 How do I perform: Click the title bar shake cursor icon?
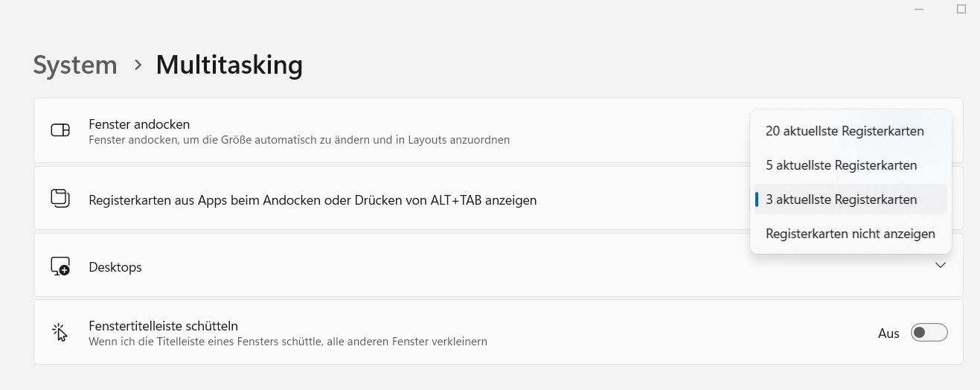pyautogui.click(x=60, y=333)
